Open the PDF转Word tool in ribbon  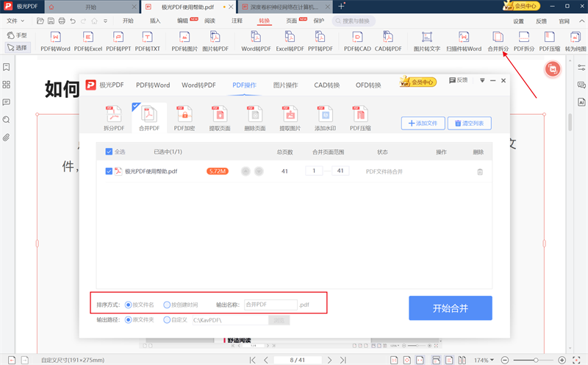[55, 42]
